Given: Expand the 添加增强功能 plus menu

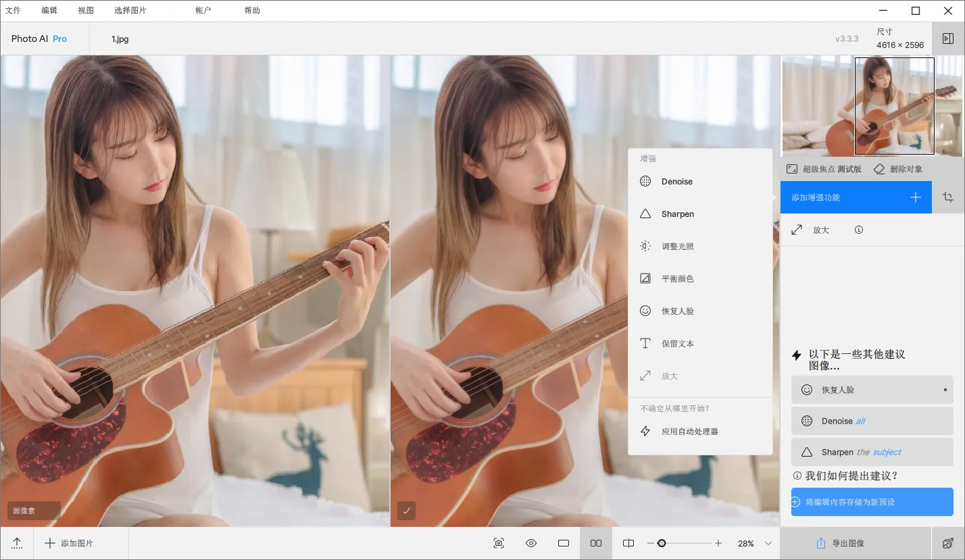Looking at the screenshot, I should (x=915, y=197).
